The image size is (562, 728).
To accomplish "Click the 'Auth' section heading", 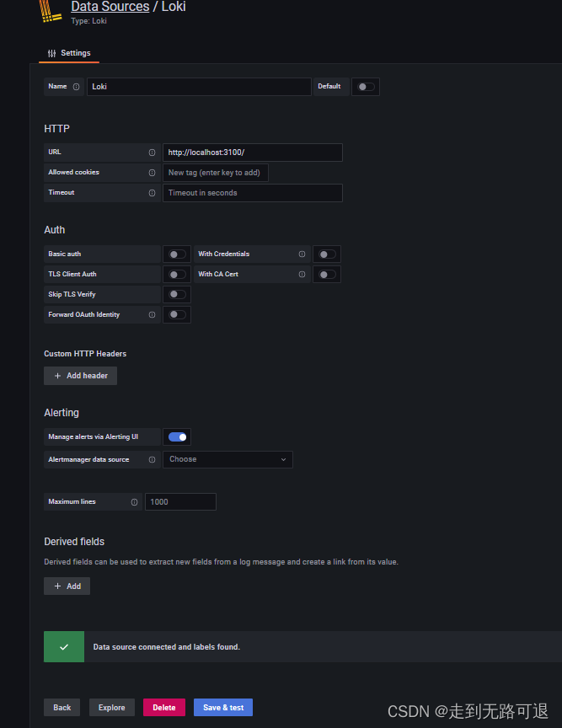I will coord(54,230).
